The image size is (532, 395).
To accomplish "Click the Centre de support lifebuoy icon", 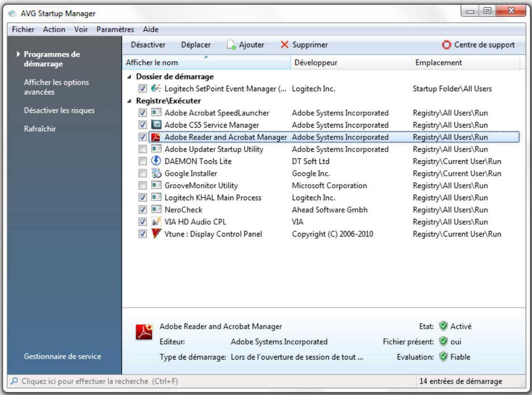I will pos(446,45).
